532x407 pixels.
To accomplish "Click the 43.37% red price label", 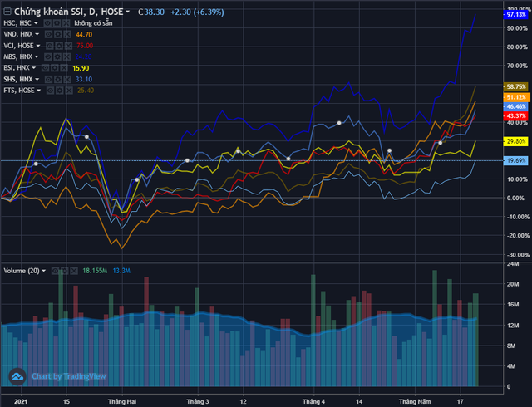I will 515,116.
